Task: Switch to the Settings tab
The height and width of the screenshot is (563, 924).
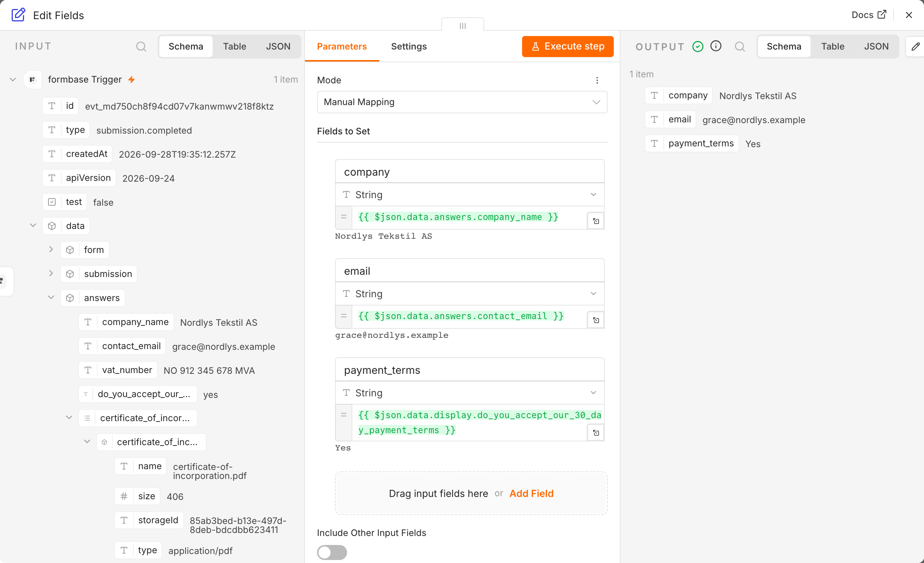Action: click(x=409, y=47)
